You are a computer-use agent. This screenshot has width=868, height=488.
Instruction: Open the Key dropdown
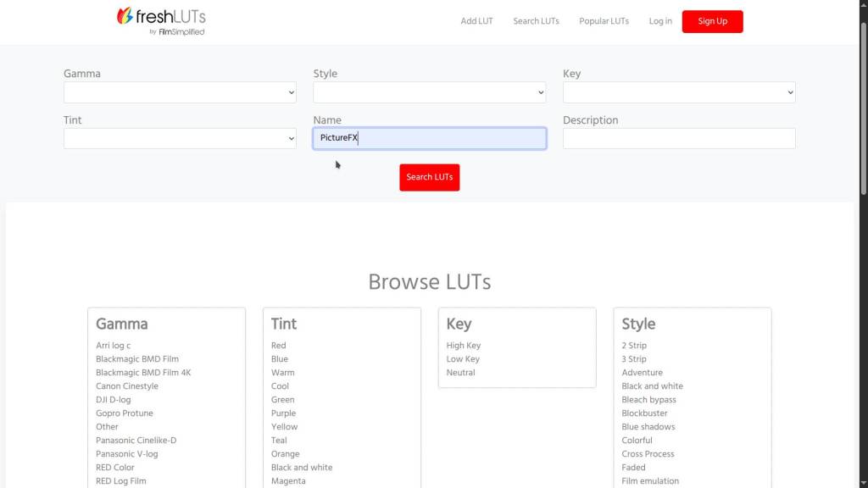click(x=679, y=92)
